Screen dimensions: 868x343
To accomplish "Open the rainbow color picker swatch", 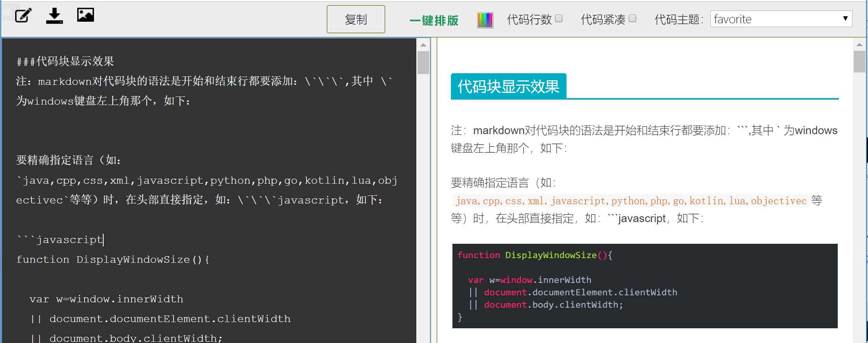I will (x=485, y=20).
